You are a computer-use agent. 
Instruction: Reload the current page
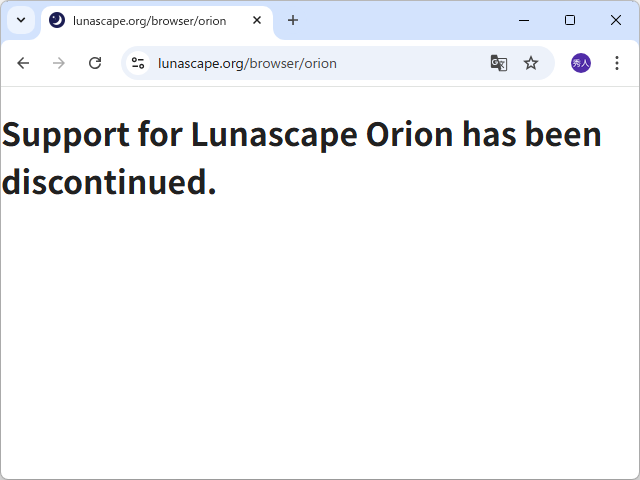tap(95, 63)
